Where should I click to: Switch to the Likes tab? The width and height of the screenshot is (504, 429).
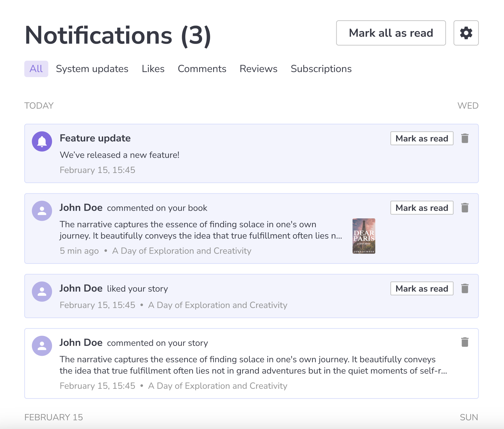tap(153, 69)
